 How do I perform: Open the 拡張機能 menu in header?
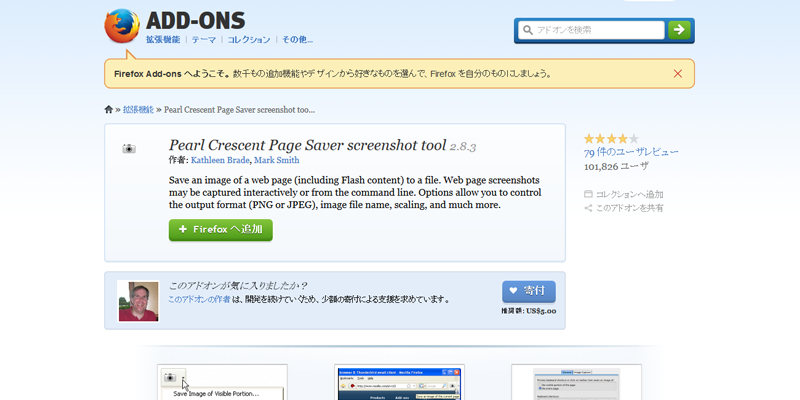163,39
